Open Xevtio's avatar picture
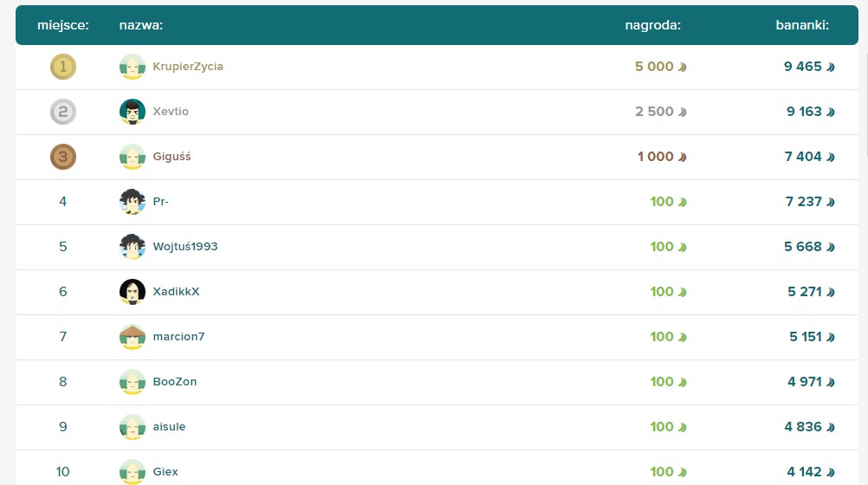The height and width of the screenshot is (485, 868). click(133, 112)
